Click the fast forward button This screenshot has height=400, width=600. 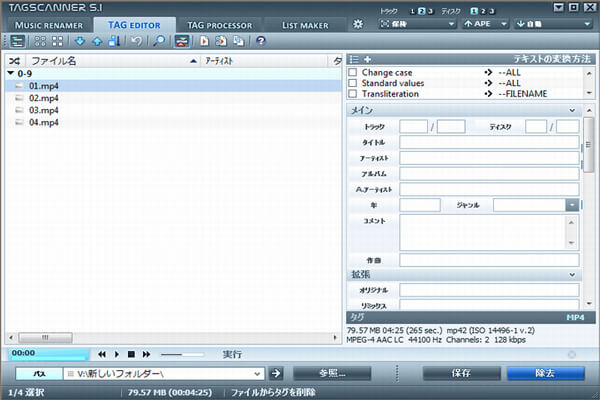[146, 354]
